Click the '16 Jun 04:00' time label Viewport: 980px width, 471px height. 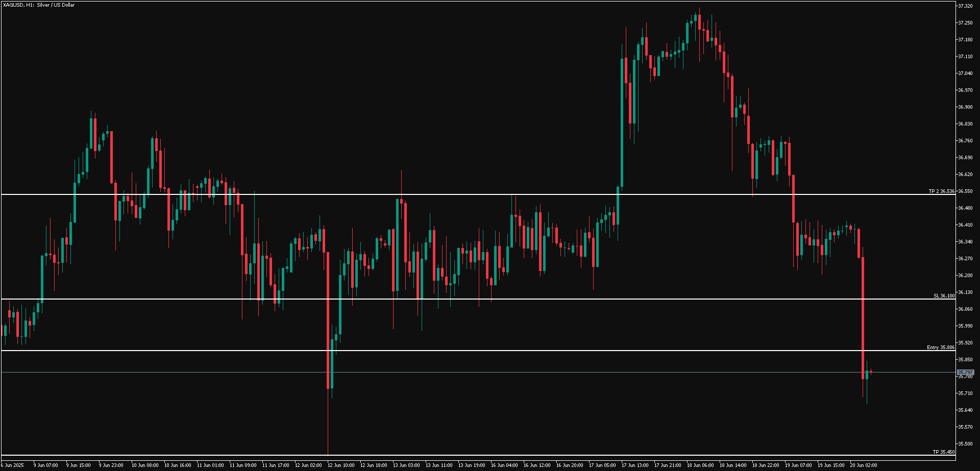click(x=504, y=465)
